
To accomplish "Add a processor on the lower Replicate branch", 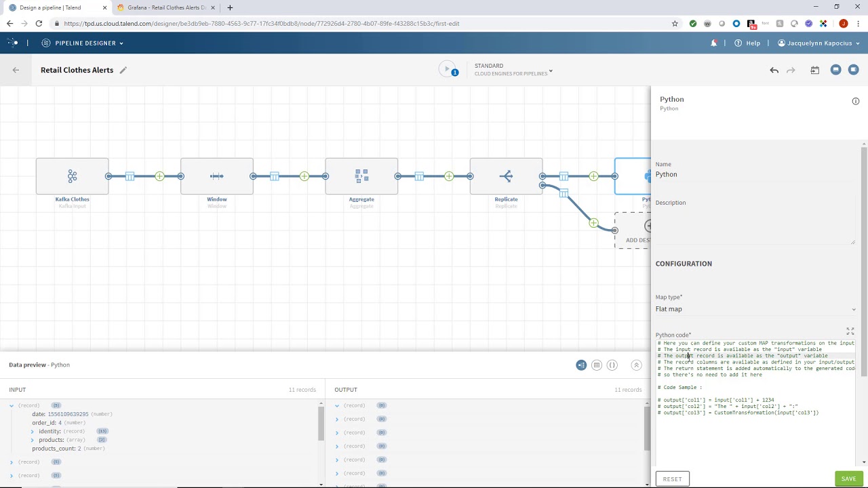I will coord(593,223).
